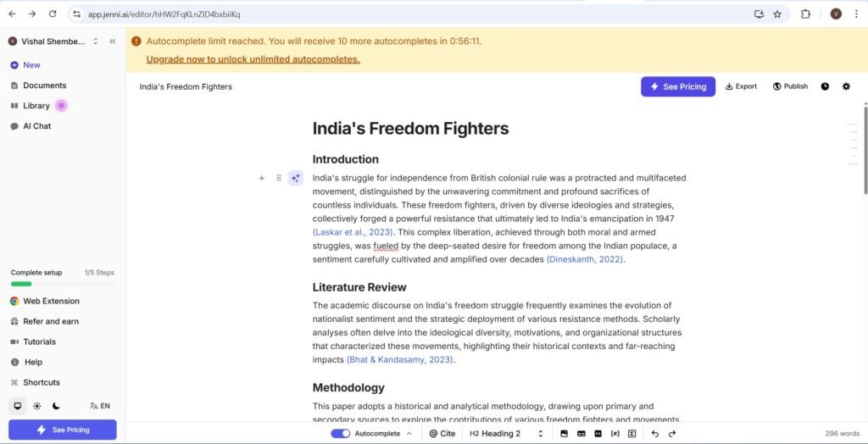This screenshot has width=868, height=444.
Task: Switch to the light theme sun icon
Action: click(37, 406)
